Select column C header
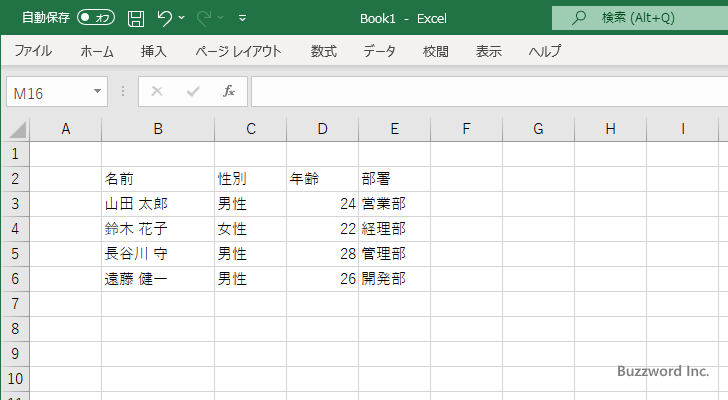 coord(251,129)
